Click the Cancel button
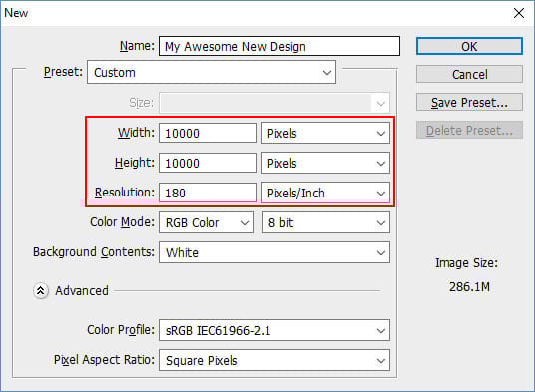535x392 pixels. 469,74
